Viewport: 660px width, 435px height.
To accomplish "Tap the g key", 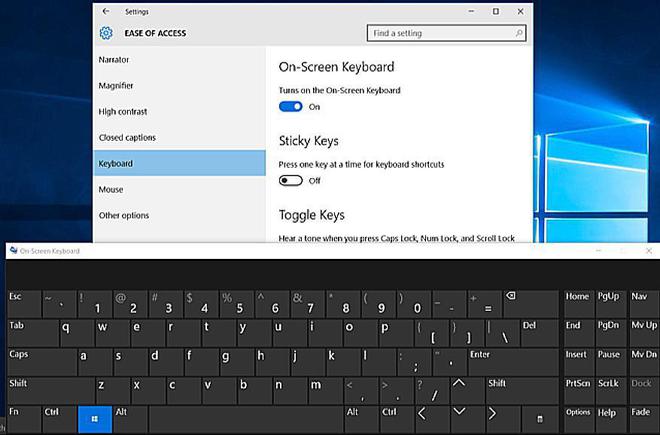I will (237, 361).
